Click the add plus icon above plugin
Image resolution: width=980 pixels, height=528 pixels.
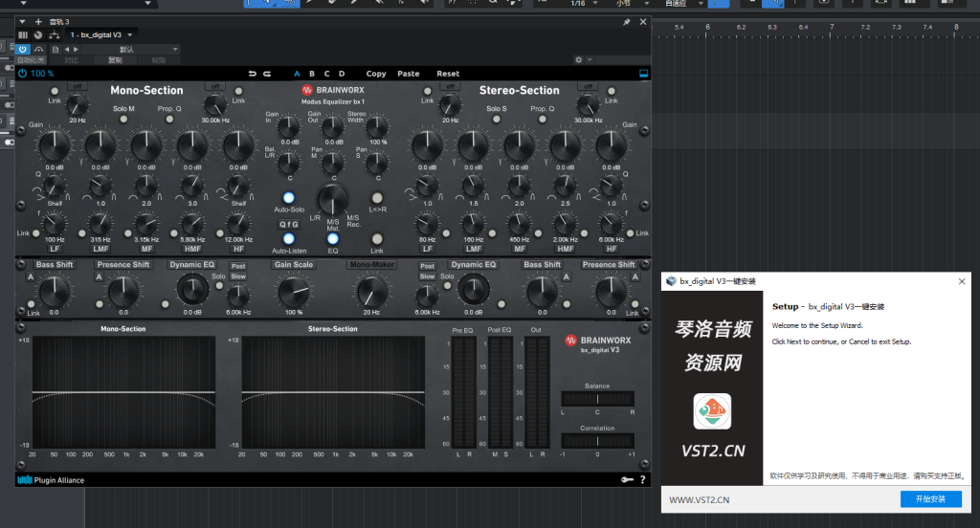coord(38,21)
